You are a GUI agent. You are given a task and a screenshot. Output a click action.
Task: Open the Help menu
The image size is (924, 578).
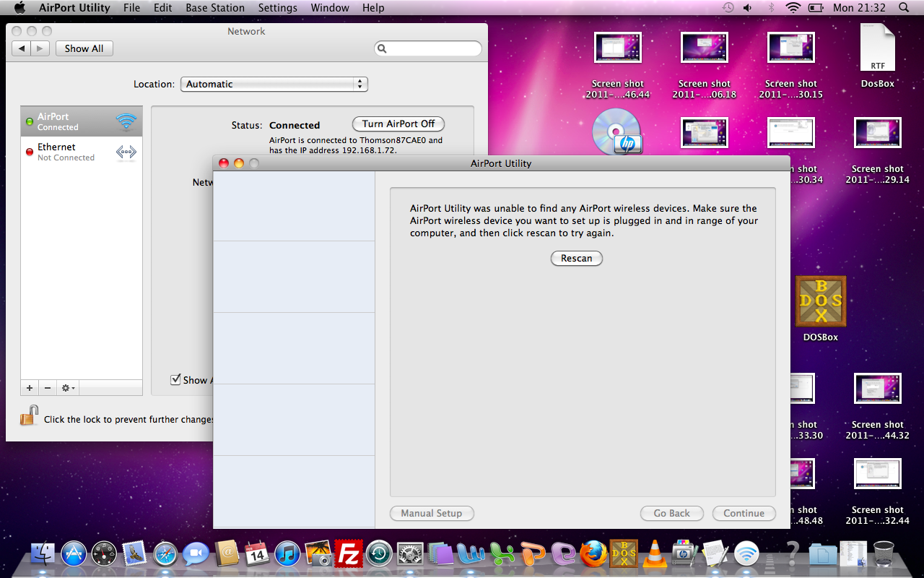(373, 8)
